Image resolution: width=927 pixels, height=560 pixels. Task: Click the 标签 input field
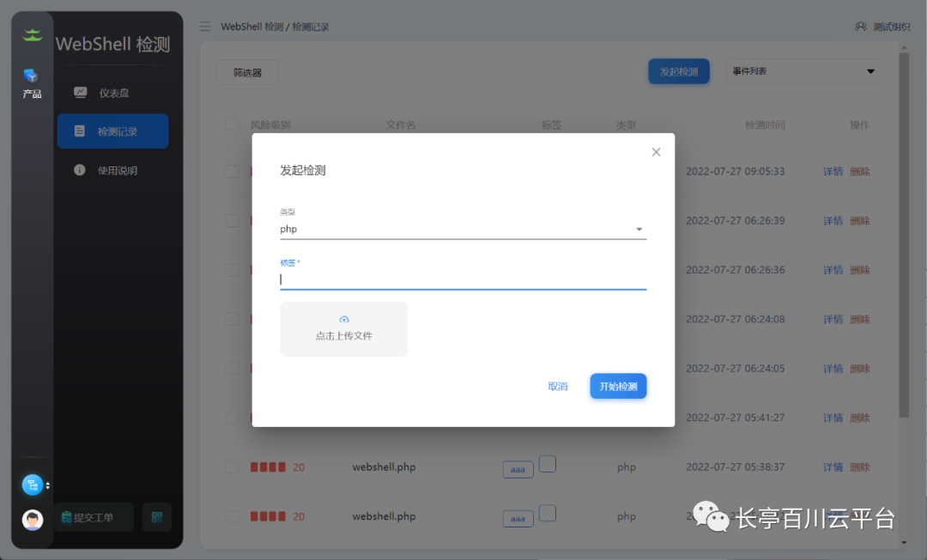pos(463,279)
